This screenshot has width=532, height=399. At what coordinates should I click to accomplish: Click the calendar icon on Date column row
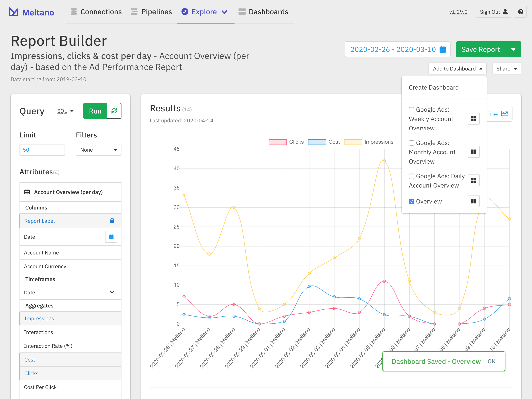(111, 237)
